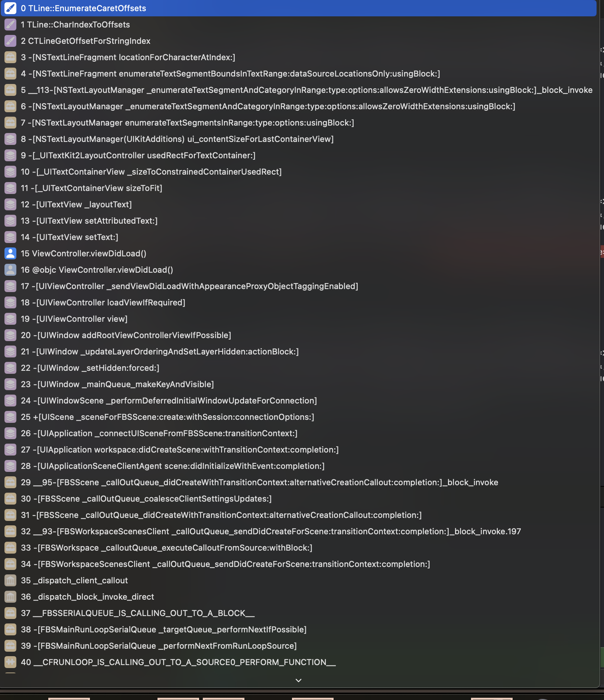Click the icon next to frame 2 CTLineGetOffsetForStringIndex
This screenshot has width=604, height=700.
[x=10, y=41]
